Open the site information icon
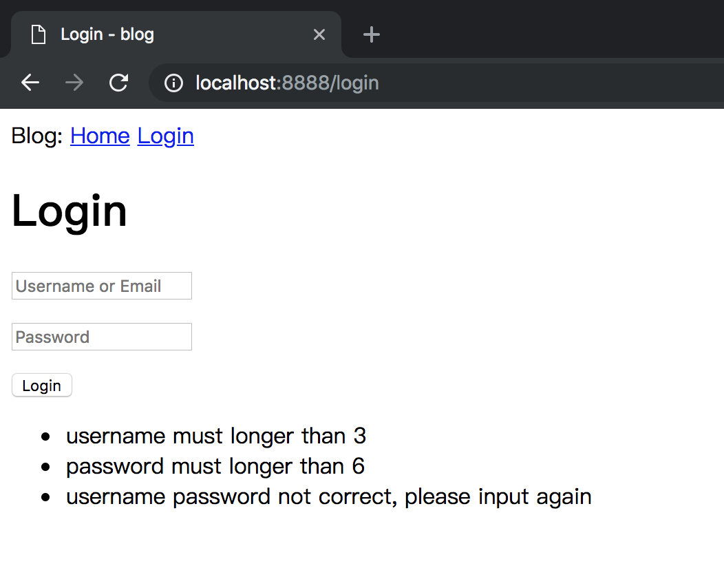The image size is (724, 588). coord(173,83)
